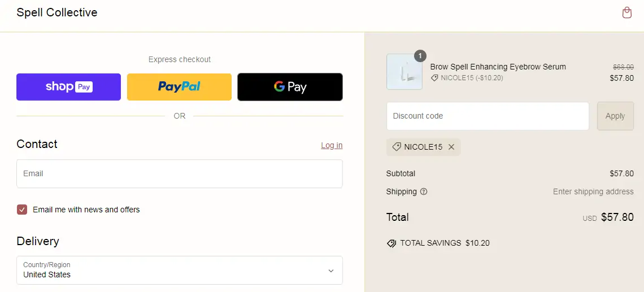Click the Log in link

[x=332, y=145]
